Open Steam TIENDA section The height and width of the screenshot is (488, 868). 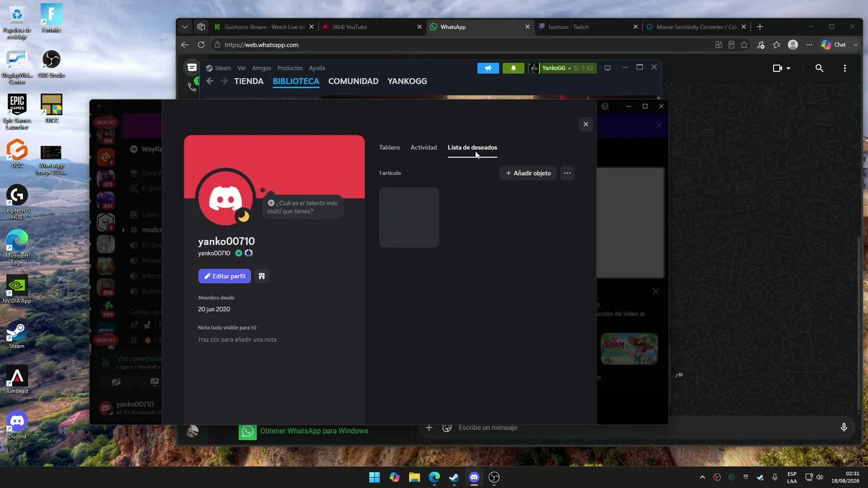tap(248, 81)
